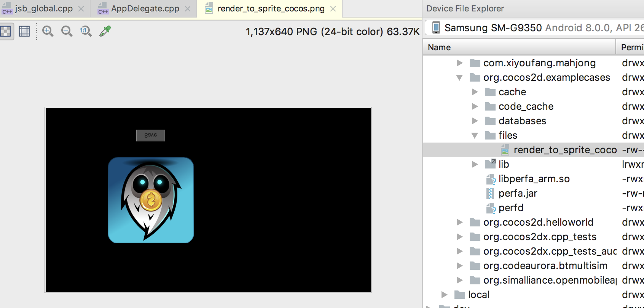Close the AppDelegate.cpp tab
The width and height of the screenshot is (644, 308).
click(188, 9)
